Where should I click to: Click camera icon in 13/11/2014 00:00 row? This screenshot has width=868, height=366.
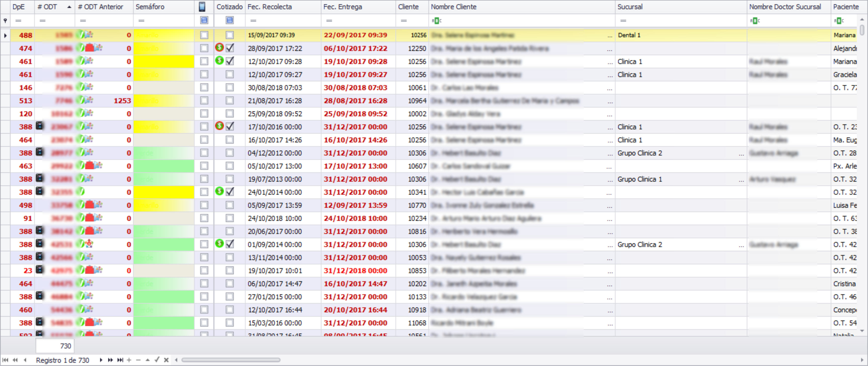40,257
